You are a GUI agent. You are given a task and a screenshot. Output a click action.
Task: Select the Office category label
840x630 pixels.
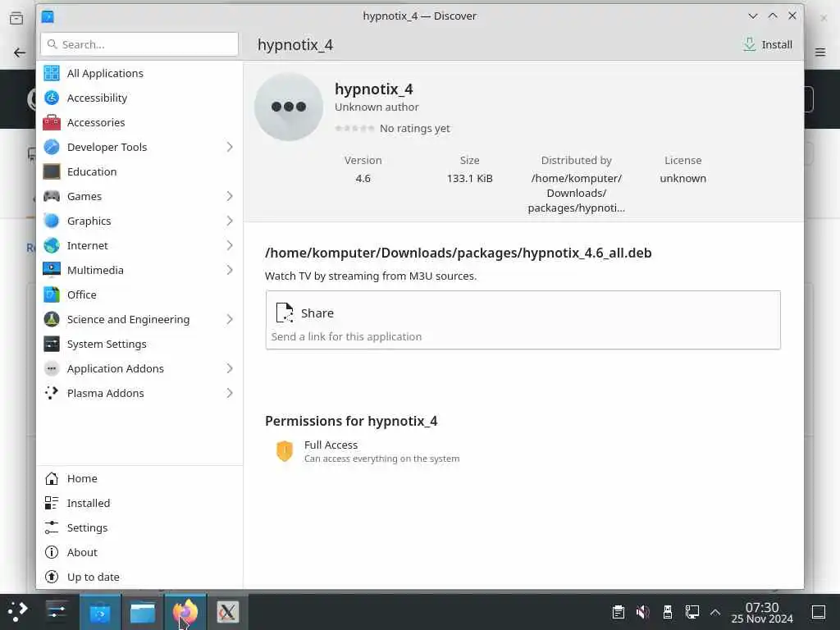click(81, 294)
